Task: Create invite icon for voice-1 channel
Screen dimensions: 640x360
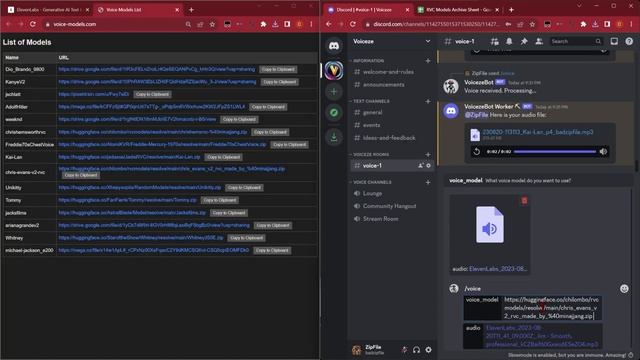Action: click(x=420, y=166)
